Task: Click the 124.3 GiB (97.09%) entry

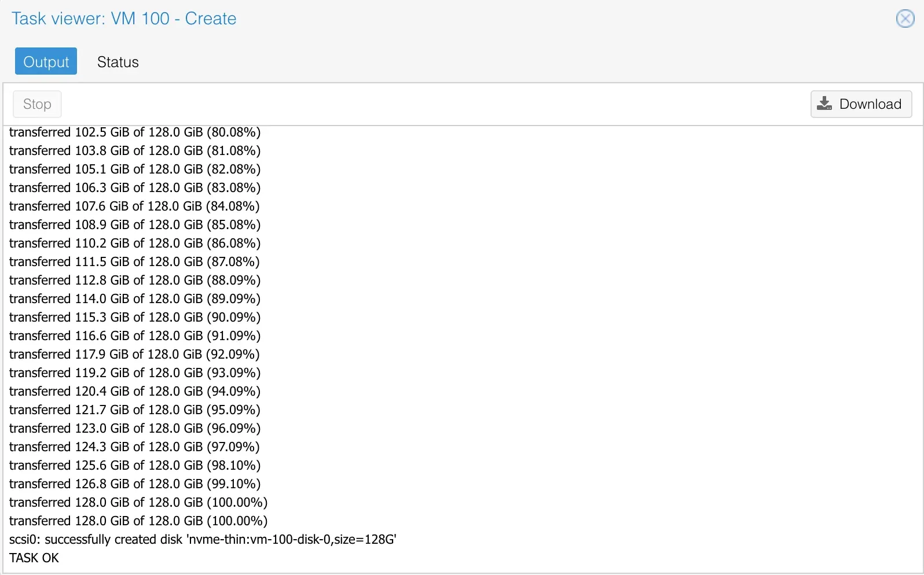Action: 134,447
